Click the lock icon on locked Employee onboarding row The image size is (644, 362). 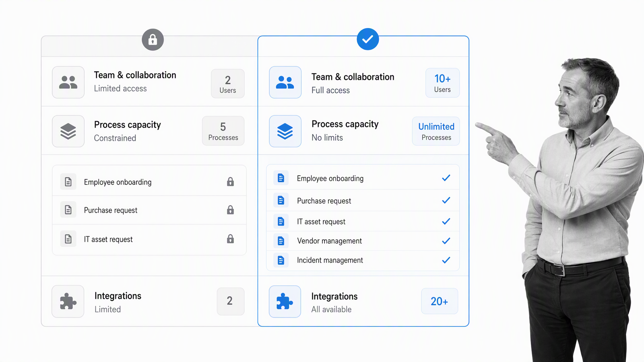click(x=230, y=182)
